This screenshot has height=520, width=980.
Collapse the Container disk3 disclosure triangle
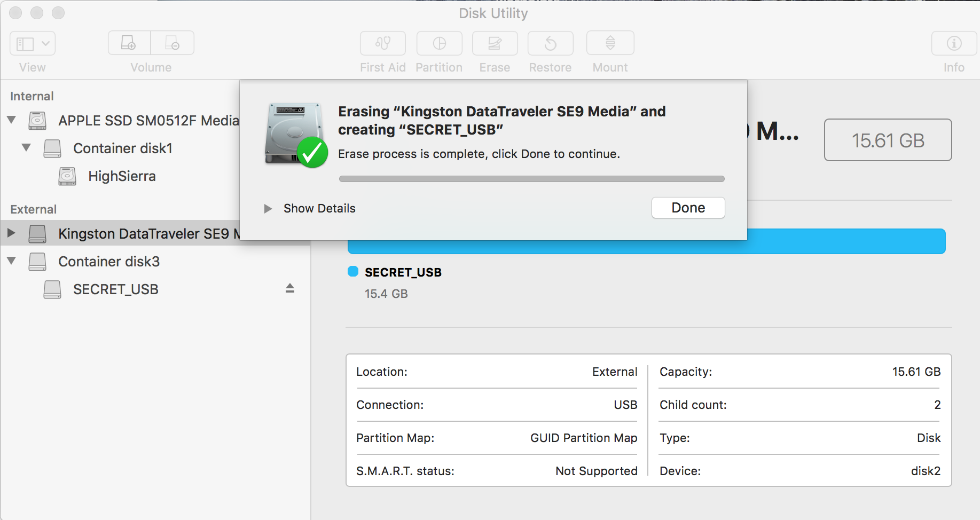11,261
